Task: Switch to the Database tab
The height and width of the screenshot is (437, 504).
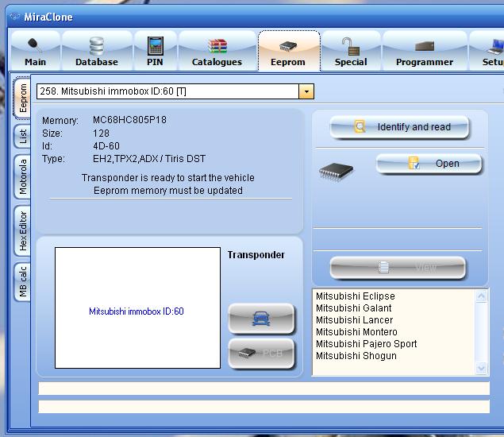Action: pos(97,51)
